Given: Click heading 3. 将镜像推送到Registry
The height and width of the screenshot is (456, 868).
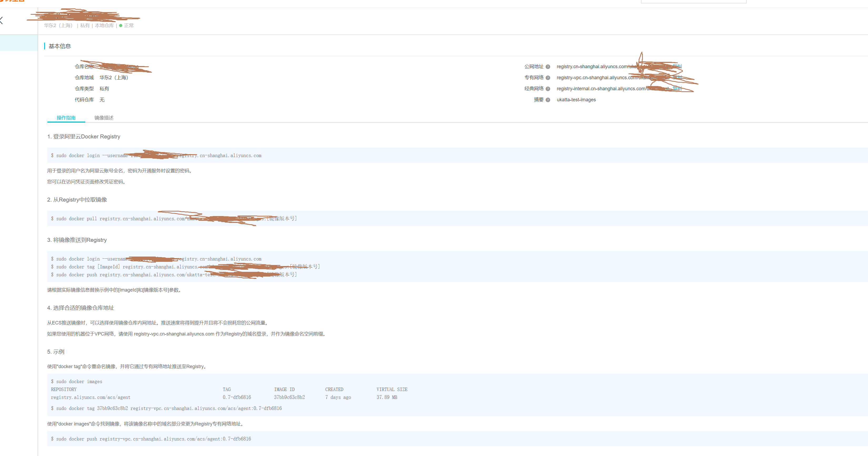Looking at the screenshot, I should click(77, 240).
